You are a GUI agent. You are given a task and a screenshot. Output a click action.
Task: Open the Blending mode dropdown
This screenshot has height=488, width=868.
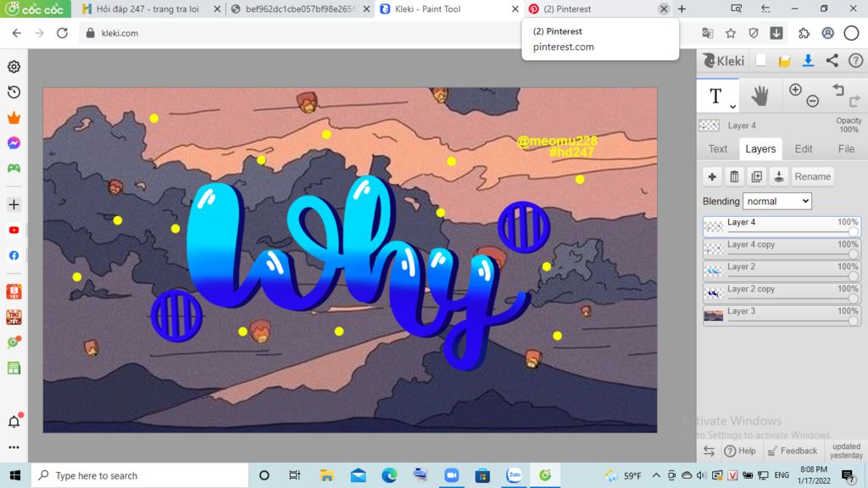point(777,202)
